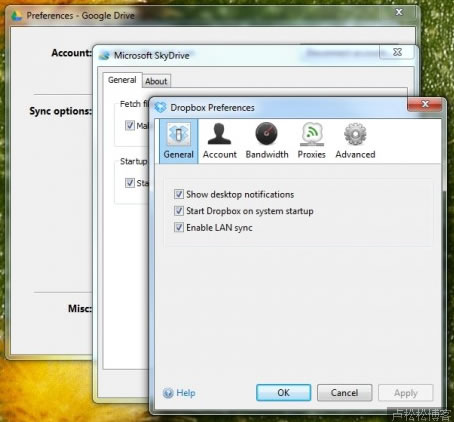Uncheck Enable LAN sync
This screenshot has height=422, width=454.
pyautogui.click(x=179, y=227)
